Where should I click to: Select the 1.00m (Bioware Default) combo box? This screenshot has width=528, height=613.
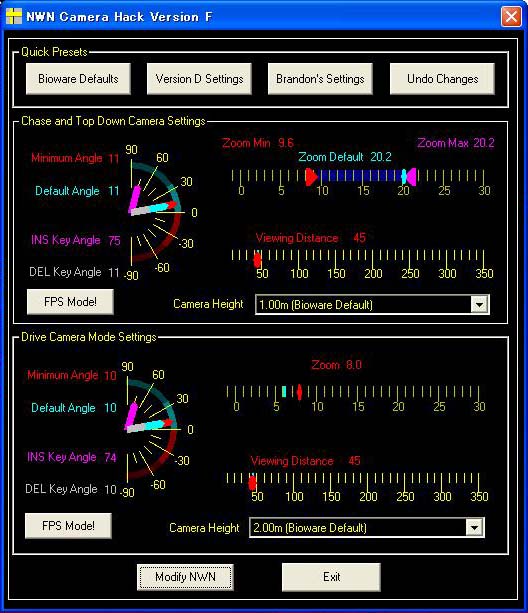click(x=372, y=305)
